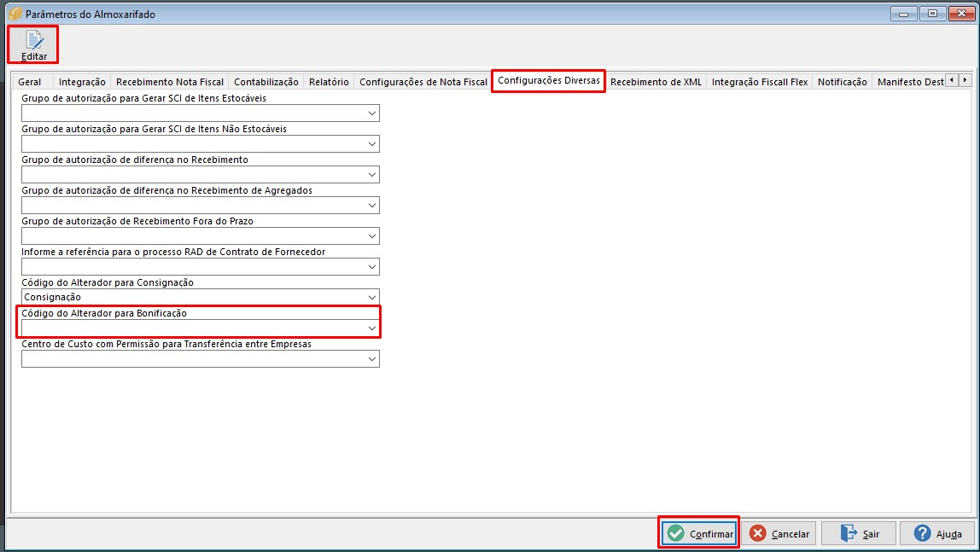Switch to Recebimento de XML tab

pos(656,82)
